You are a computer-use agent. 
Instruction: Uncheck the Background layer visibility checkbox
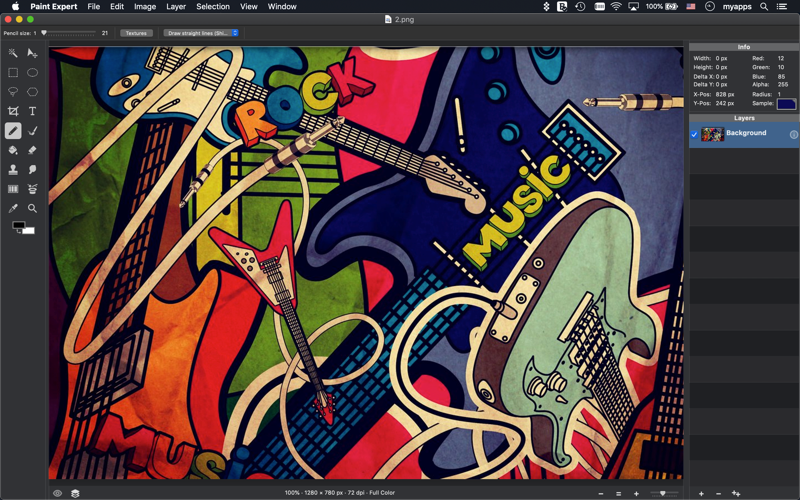point(694,134)
